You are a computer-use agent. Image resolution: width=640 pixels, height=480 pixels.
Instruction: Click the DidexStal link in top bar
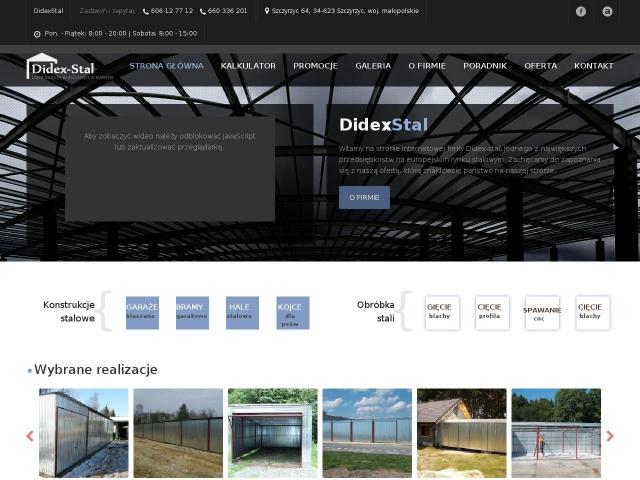point(48,11)
